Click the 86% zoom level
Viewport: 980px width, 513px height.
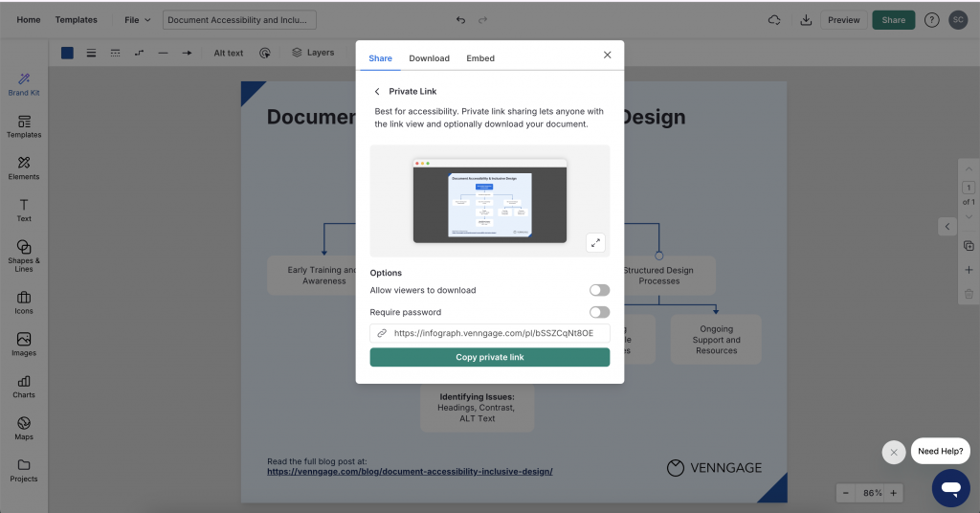pyautogui.click(x=872, y=493)
